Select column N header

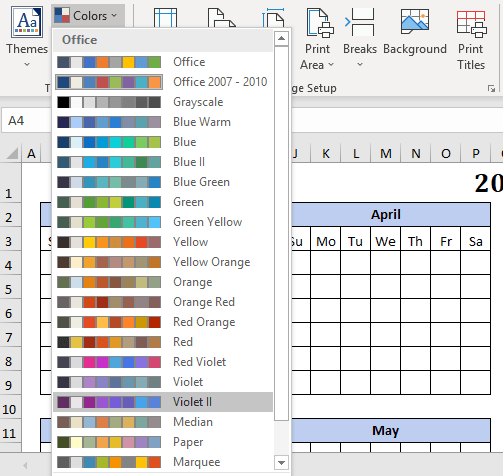pyautogui.click(x=416, y=154)
